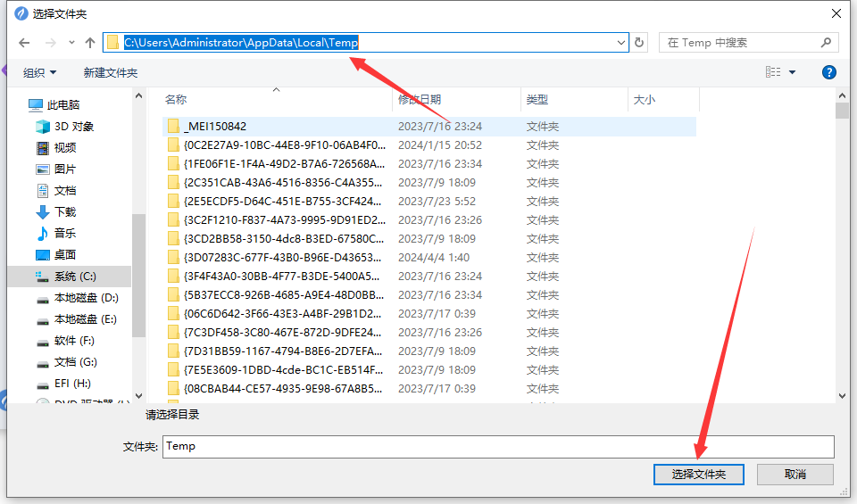Click the blue help question mark icon
This screenshot has height=504, width=857.
(x=828, y=72)
